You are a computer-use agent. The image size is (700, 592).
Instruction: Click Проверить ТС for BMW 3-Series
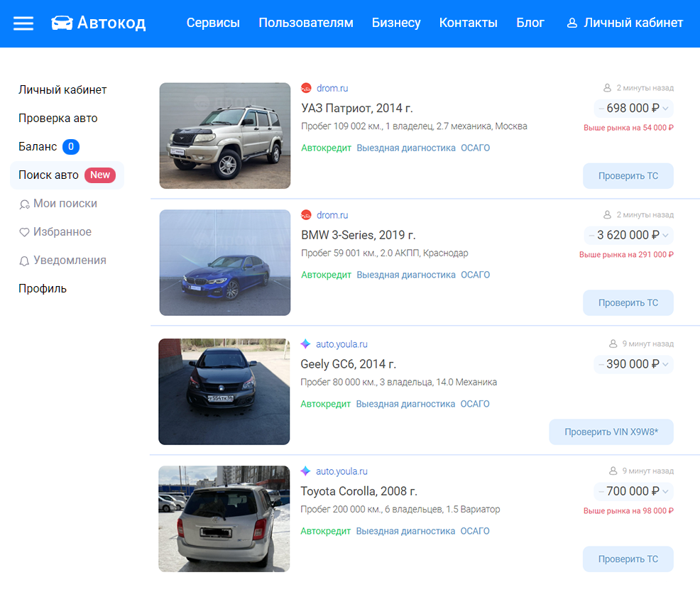628,302
